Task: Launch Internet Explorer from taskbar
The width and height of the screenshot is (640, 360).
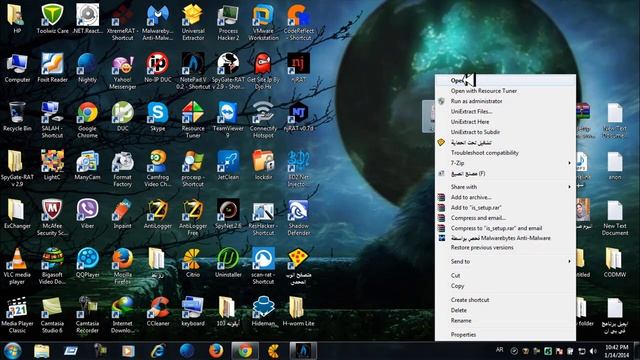Action: coord(158,351)
